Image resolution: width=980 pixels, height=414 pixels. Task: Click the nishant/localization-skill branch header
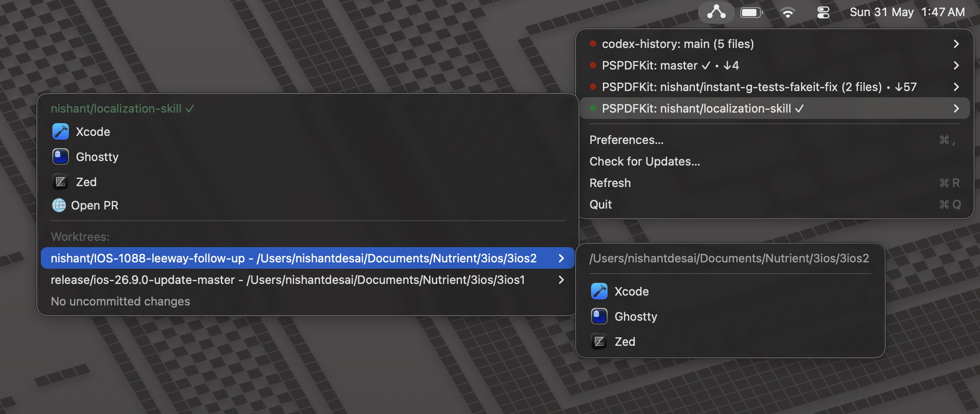(122, 109)
